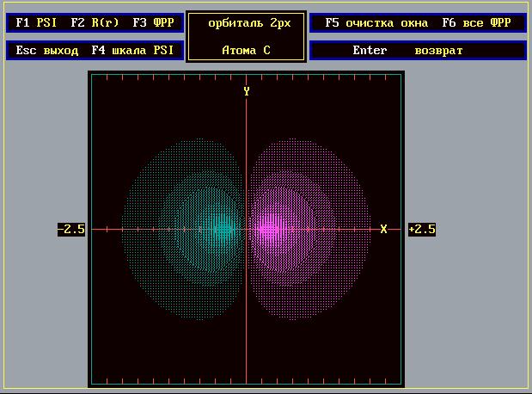The width and height of the screenshot is (532, 394).
Task: Click the Enter возврат return bar
Action: tap(418, 51)
